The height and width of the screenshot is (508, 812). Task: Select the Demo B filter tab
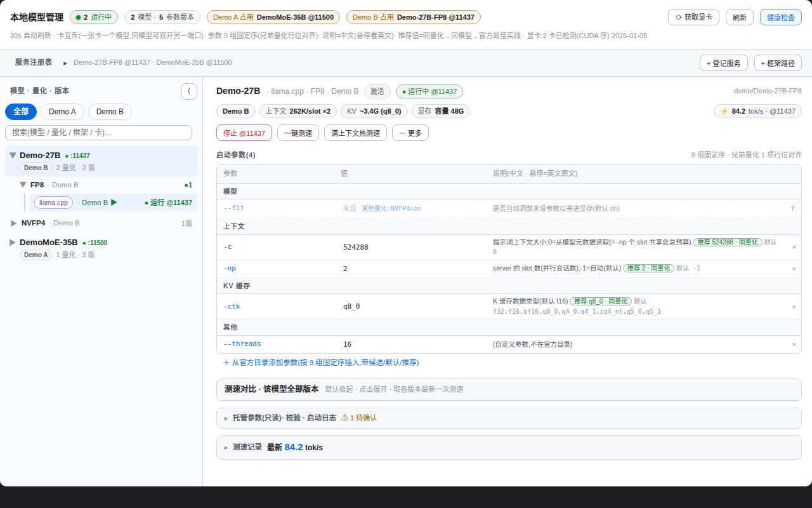pyautogui.click(x=110, y=112)
